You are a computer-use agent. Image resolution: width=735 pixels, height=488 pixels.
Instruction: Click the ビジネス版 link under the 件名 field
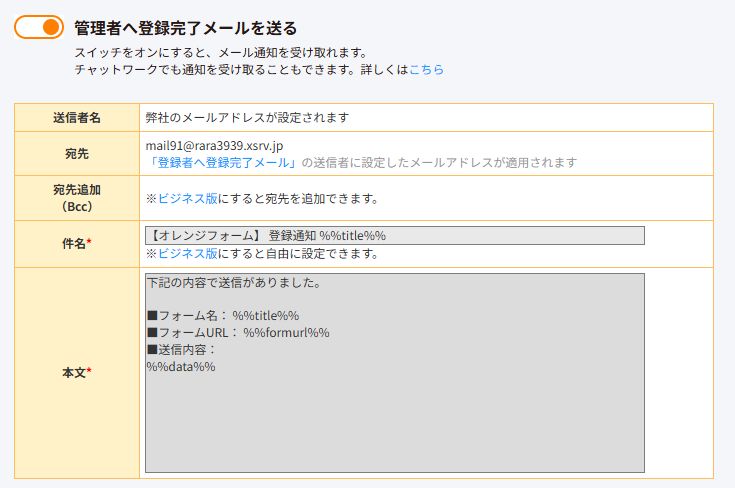(x=188, y=254)
